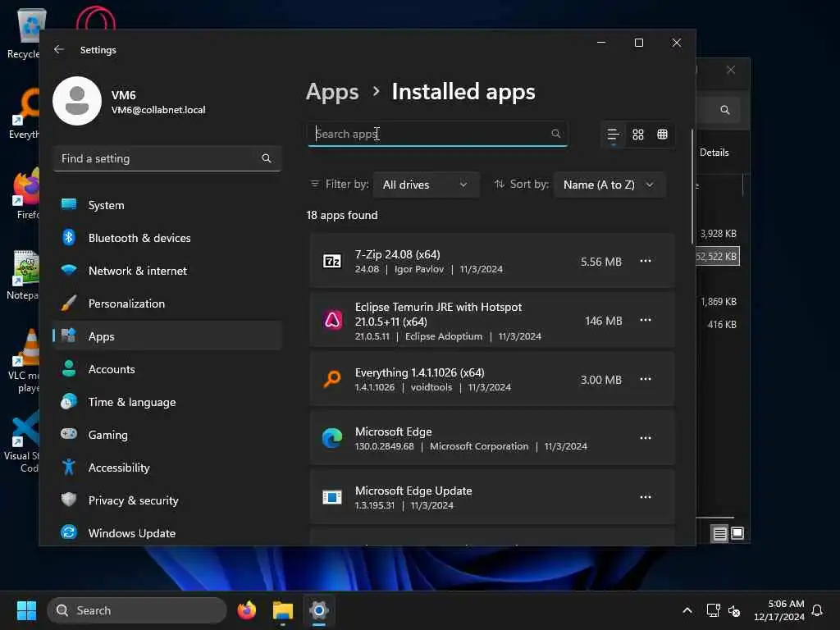Screen dimensions: 840x630
Task: Click the magnifier in the Search apps box
Action: pyautogui.click(x=555, y=134)
